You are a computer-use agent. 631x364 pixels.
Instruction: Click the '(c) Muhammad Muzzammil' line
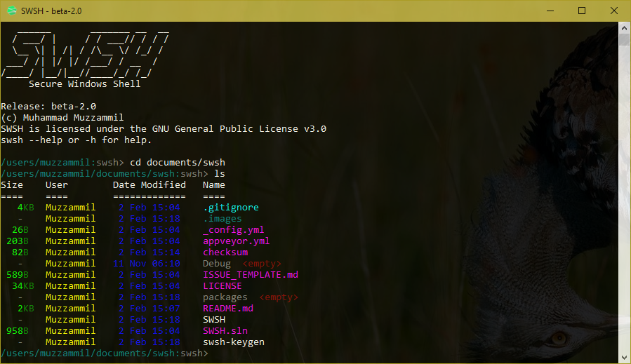[62, 118]
